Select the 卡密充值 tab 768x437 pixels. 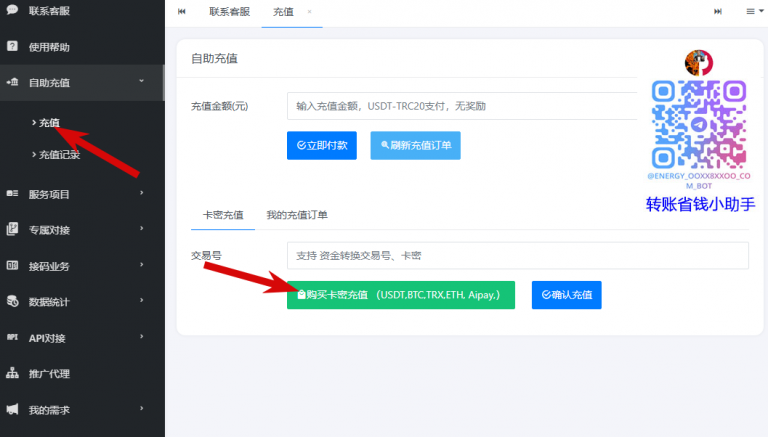(223, 215)
